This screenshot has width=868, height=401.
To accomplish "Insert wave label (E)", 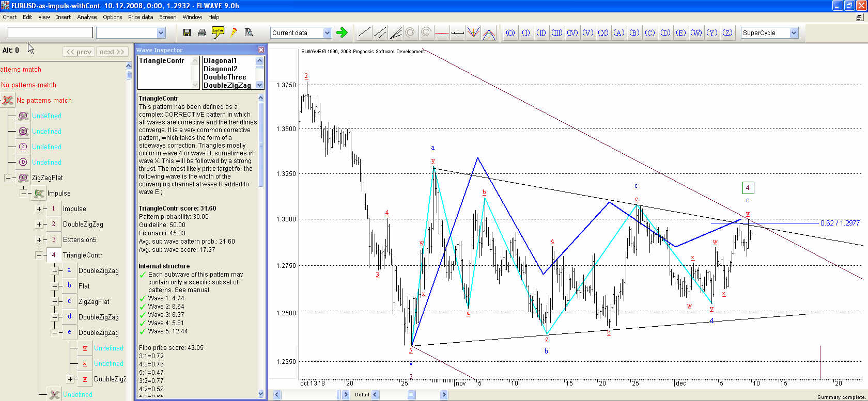I will [x=681, y=33].
